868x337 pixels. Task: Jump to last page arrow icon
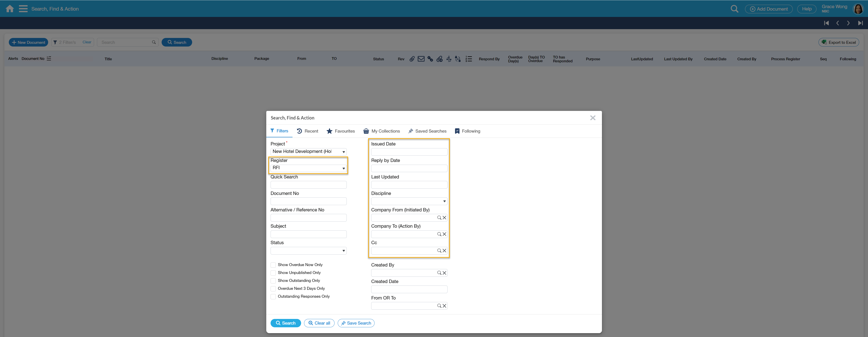coord(860,23)
